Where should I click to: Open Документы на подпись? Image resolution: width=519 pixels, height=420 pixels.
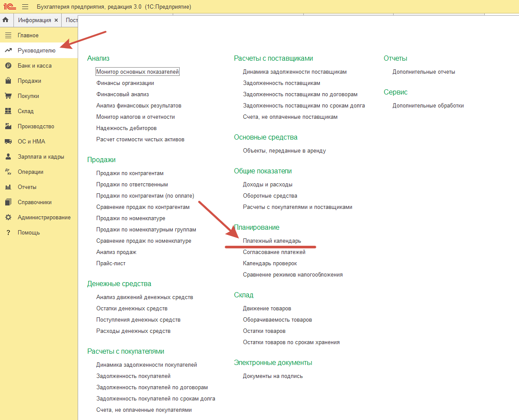(273, 376)
